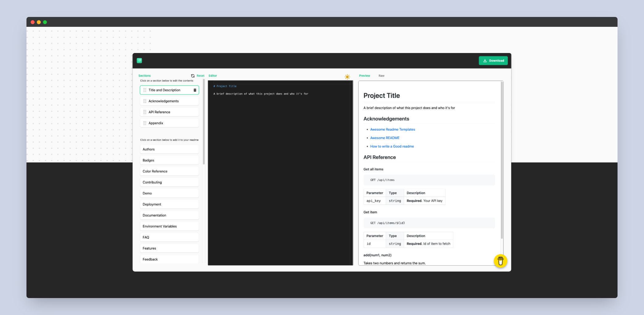Click the readme.so logo icon

(139, 61)
